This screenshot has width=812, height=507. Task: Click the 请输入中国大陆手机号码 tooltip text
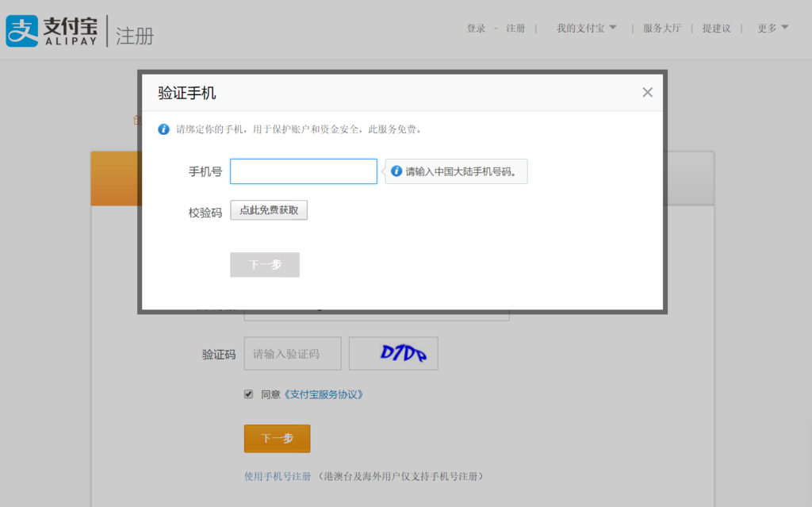pyautogui.click(x=461, y=171)
